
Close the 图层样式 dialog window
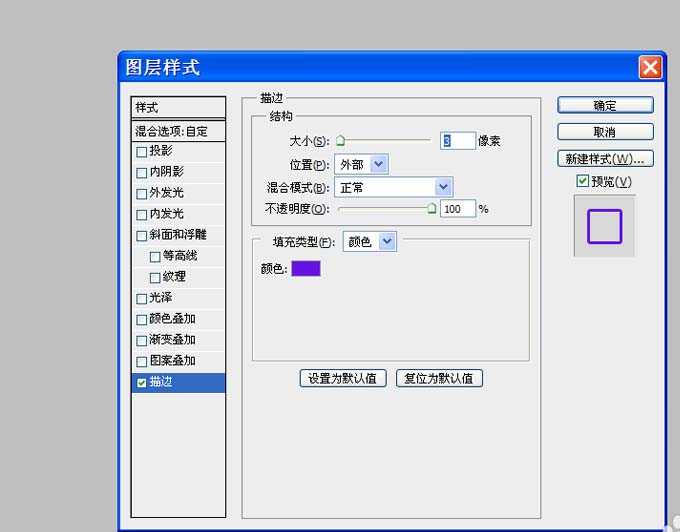(x=650, y=67)
